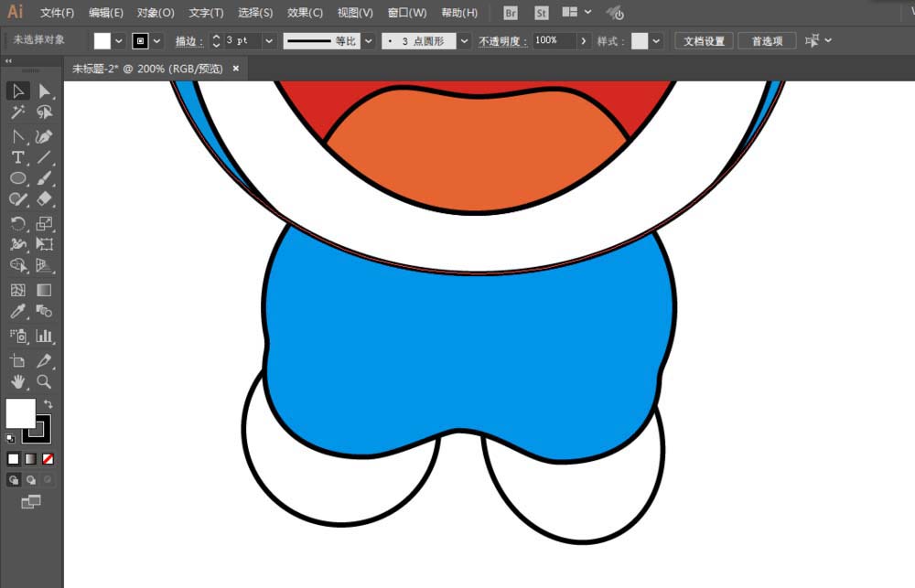Choose the Magic Wand tool
The height and width of the screenshot is (588, 915).
(18, 112)
